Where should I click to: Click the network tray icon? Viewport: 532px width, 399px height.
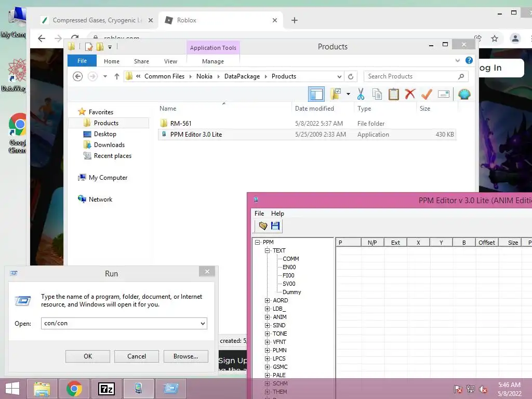[471, 389]
